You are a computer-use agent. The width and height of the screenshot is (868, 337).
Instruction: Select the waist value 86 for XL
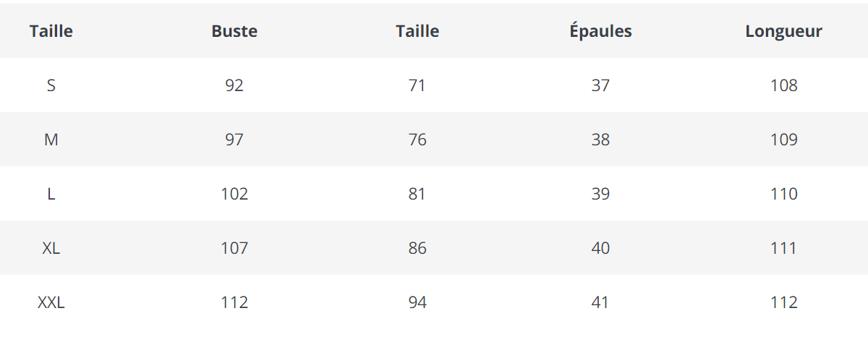[417, 248]
